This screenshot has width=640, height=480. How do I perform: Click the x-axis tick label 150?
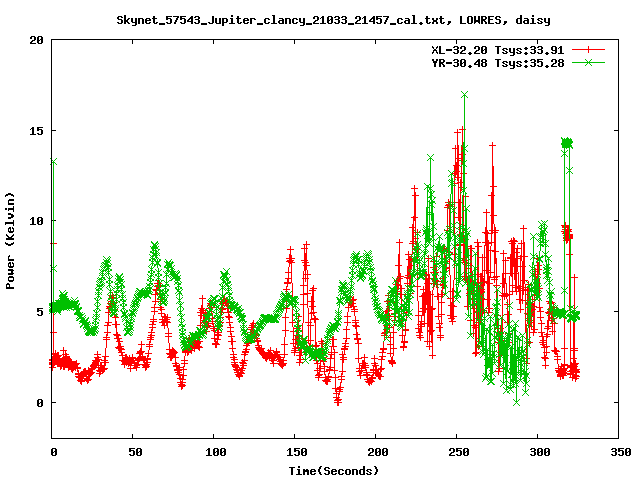tap(296, 452)
